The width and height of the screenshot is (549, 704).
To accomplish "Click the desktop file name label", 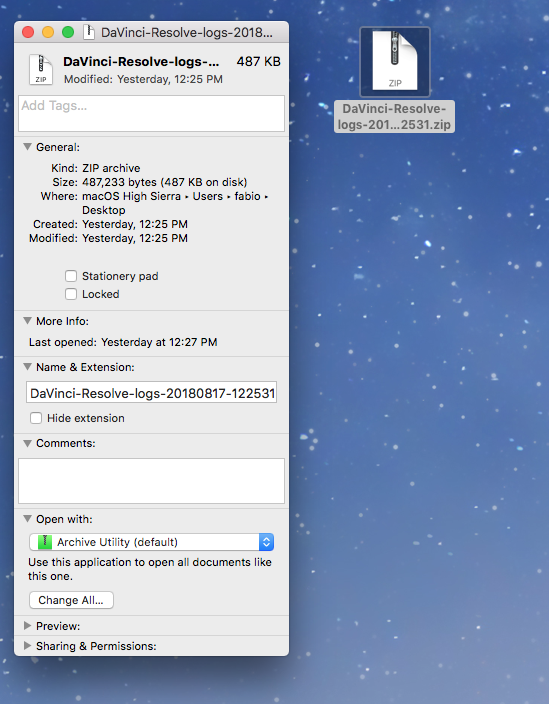I will coord(394,116).
